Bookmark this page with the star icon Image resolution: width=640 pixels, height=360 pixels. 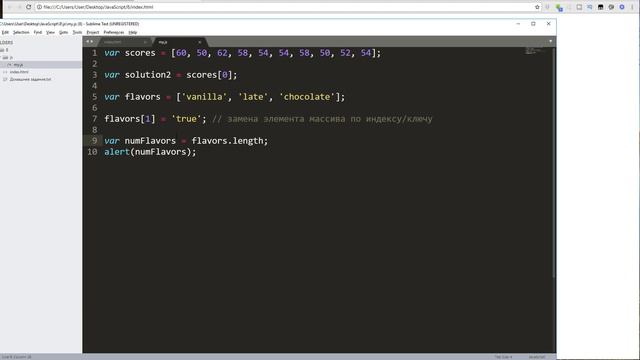pos(537,7)
